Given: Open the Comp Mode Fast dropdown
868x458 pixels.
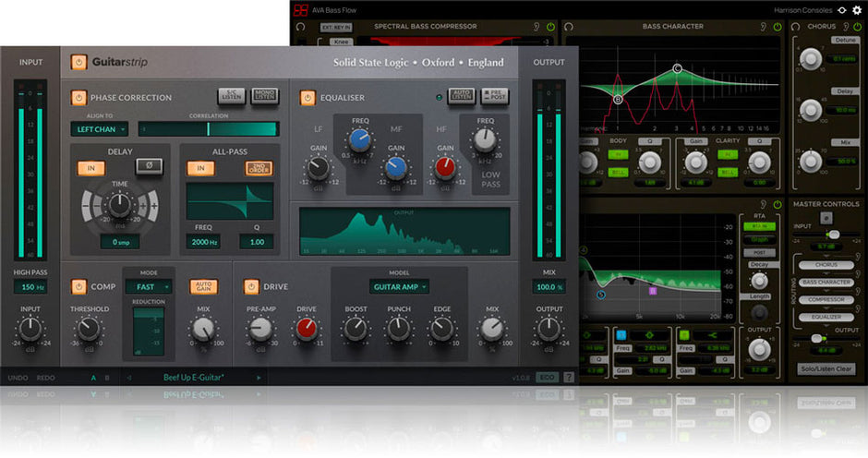Looking at the screenshot, I should pyautogui.click(x=149, y=287).
